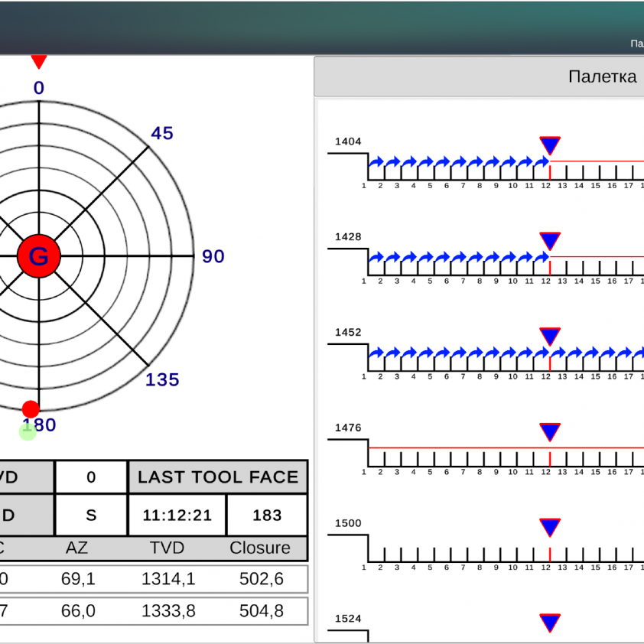This screenshot has height=644, width=644.
Task: Click the red G center of polar chart
Action: tap(38, 256)
